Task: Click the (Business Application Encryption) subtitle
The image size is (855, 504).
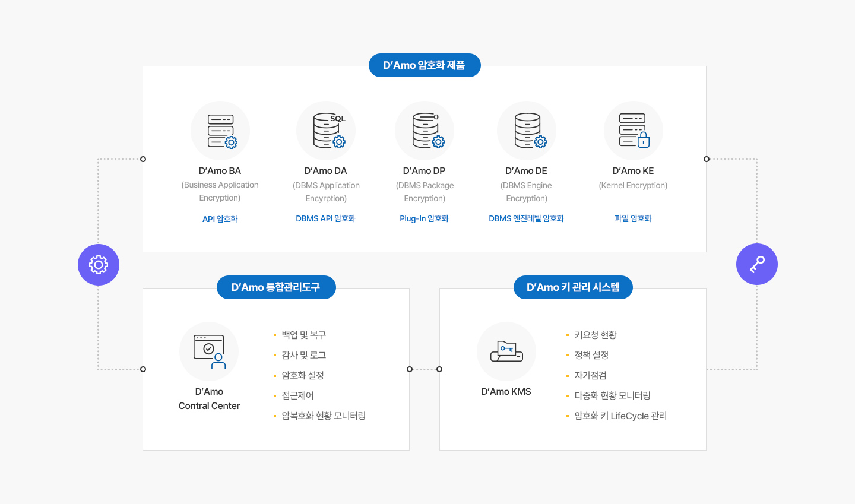Action: [220, 192]
